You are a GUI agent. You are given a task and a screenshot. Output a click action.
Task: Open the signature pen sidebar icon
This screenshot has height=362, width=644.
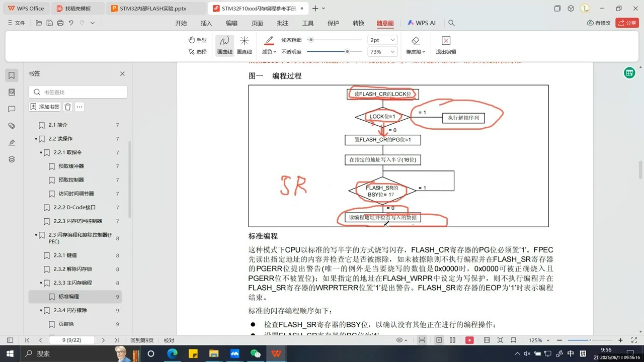12,143
